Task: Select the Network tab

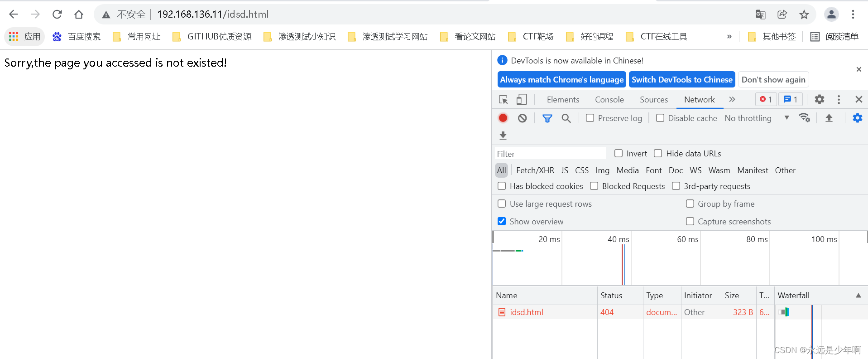Action: (x=700, y=100)
